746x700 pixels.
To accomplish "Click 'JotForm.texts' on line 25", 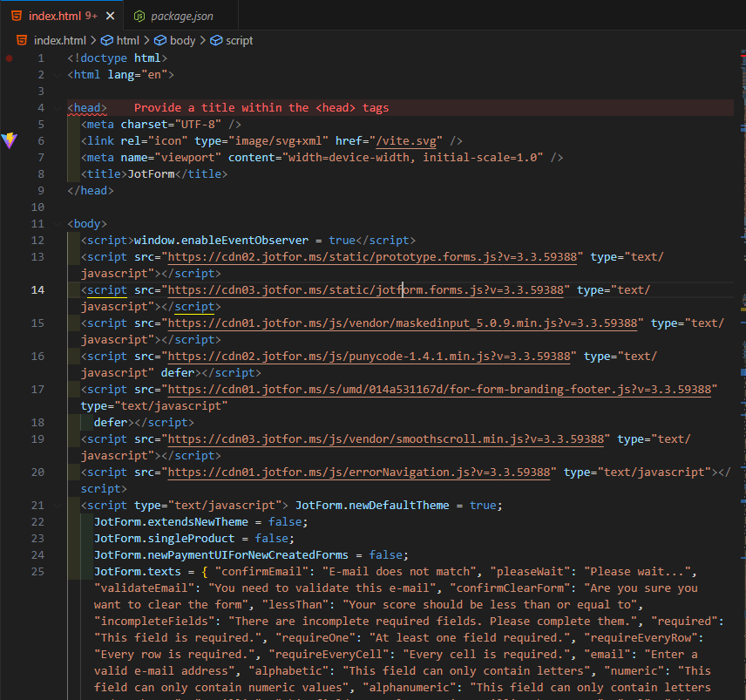I will pyautogui.click(x=137, y=572).
